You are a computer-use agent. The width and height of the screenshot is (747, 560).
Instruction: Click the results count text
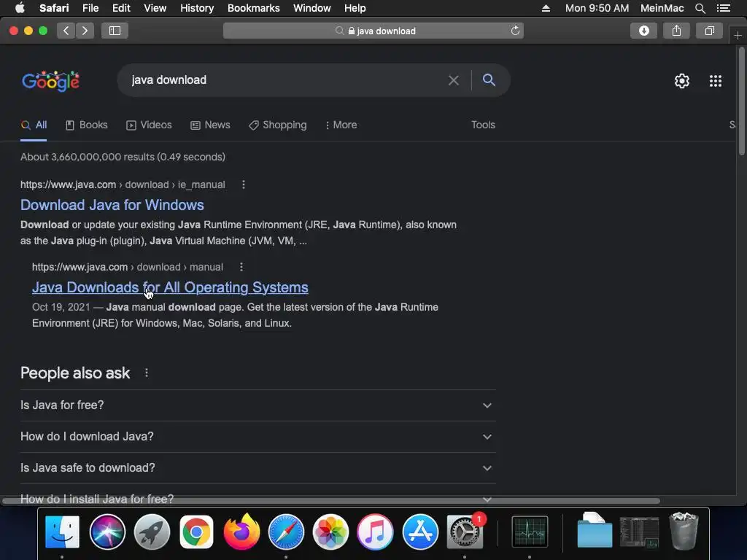click(x=123, y=157)
